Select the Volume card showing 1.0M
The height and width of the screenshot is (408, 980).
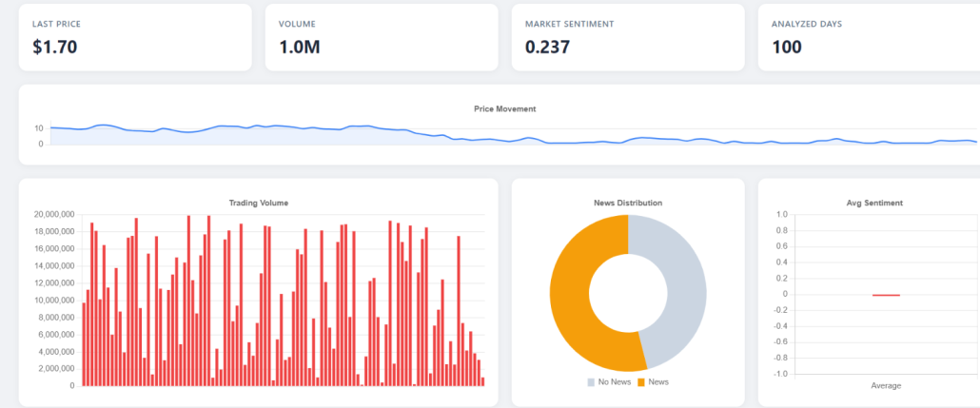(x=381, y=36)
